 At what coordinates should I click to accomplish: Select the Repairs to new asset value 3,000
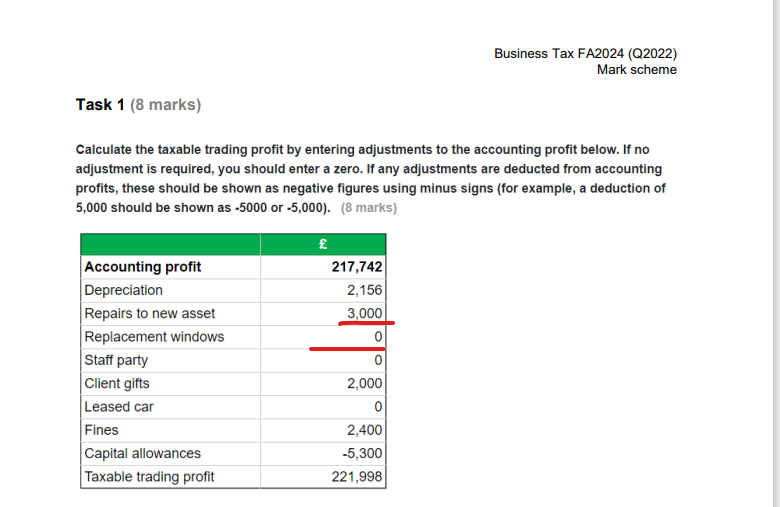coord(365,313)
